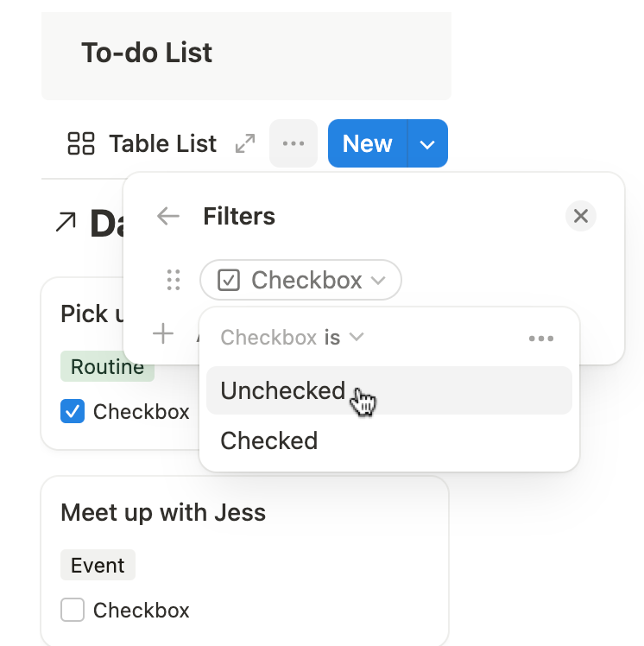The height and width of the screenshot is (646, 644).
Task: Grab the filter row drag handle
Action: coord(174,280)
